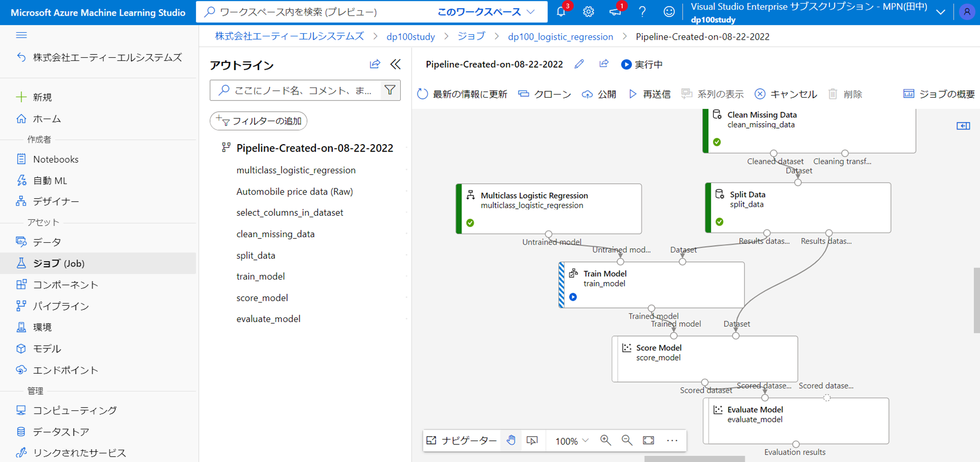Open the help question mark
The height and width of the screenshot is (462, 980).
coord(642,12)
